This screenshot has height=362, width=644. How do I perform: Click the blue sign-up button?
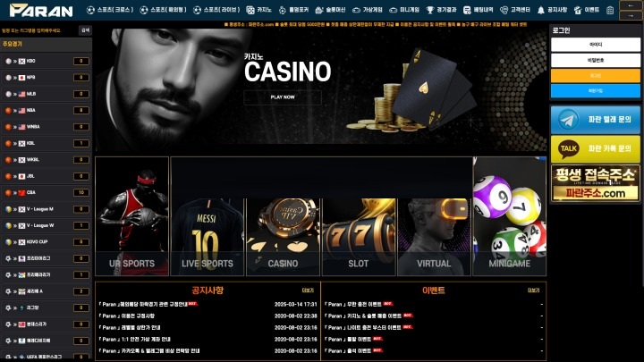tap(595, 90)
